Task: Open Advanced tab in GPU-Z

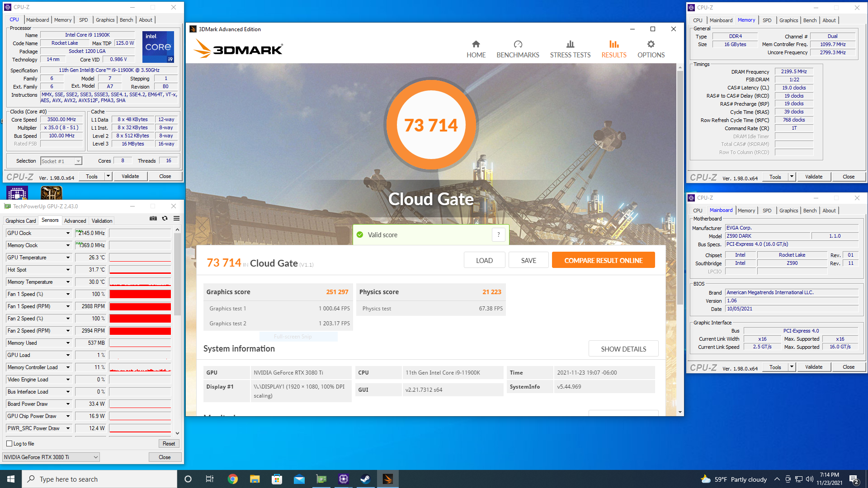Action: pos(75,221)
